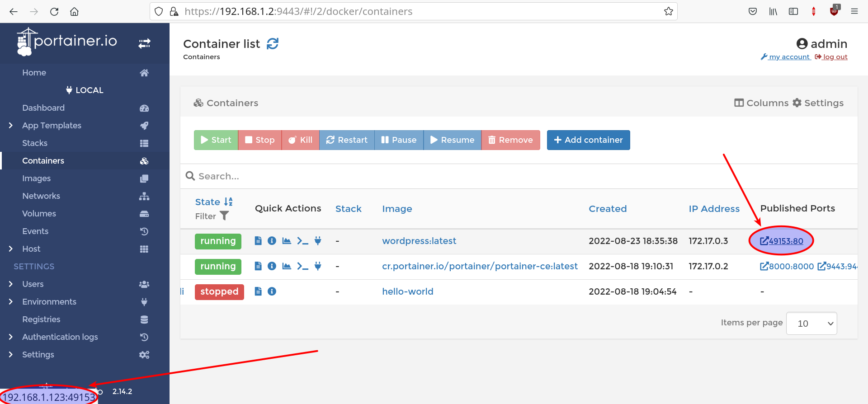Click the Start button
This screenshot has height=404, width=868.
pyautogui.click(x=216, y=140)
